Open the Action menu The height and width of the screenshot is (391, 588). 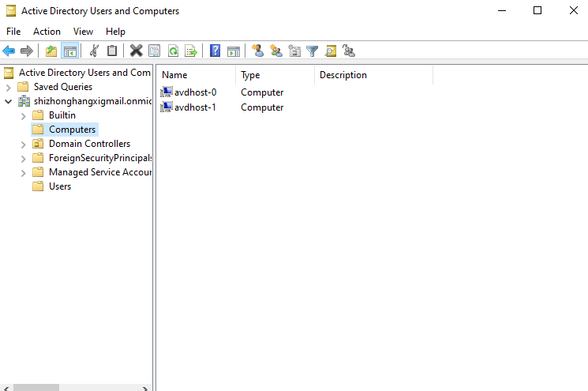tap(47, 32)
